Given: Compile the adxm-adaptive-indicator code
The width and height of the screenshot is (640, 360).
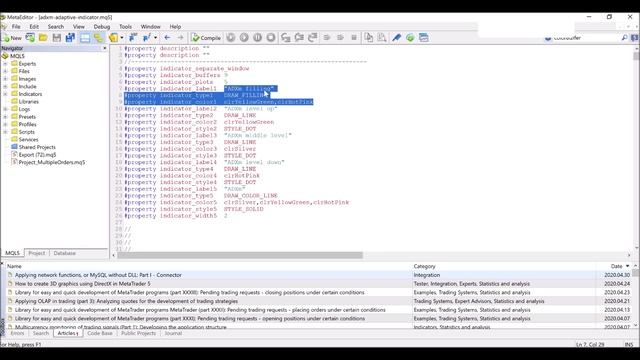Looking at the screenshot, I should click(206, 38).
